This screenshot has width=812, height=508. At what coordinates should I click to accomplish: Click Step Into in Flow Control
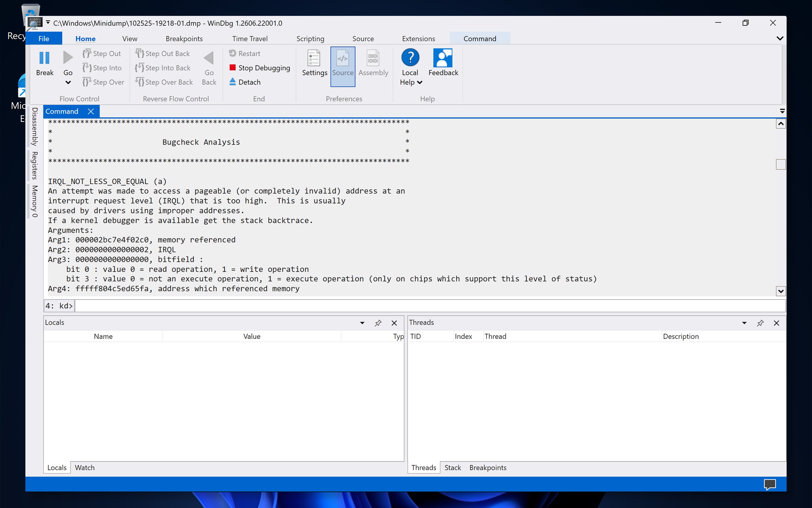pyautogui.click(x=102, y=68)
